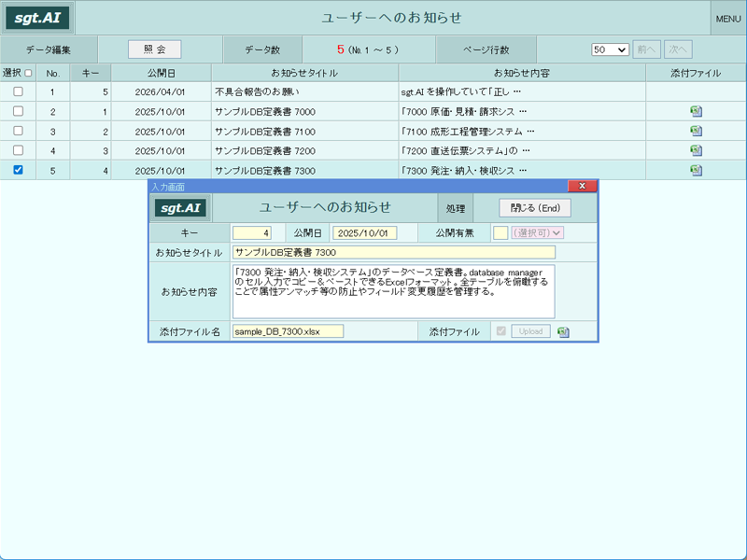Uncheck the row for サンプルDB定義書 7300
Image resolution: width=747 pixels, height=560 pixels.
click(18, 170)
